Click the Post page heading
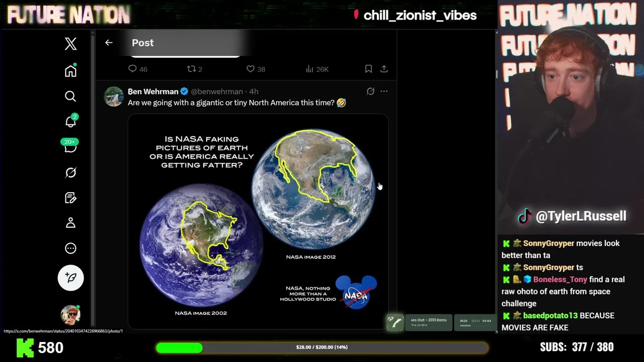Screen dimensions: 644x362 (142, 43)
